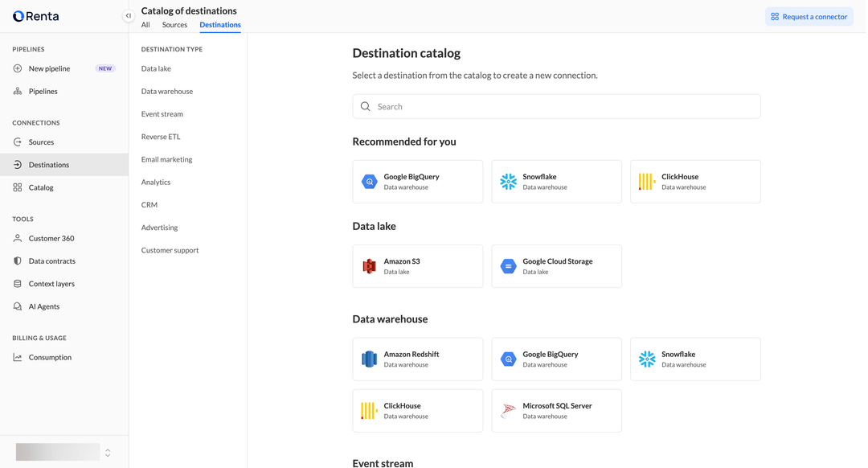This screenshot has width=868, height=468.
Task: Click the Data warehouse section ClickHouse logo
Action: tap(369, 411)
